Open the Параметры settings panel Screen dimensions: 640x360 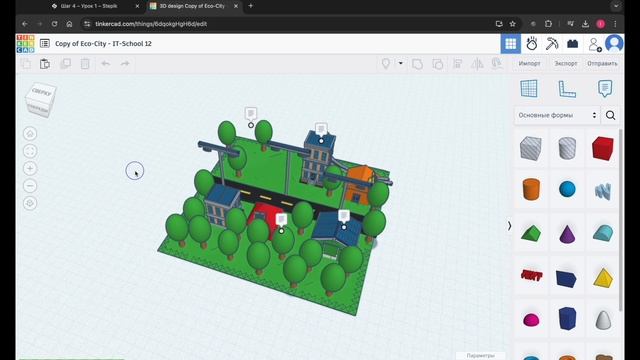click(480, 356)
